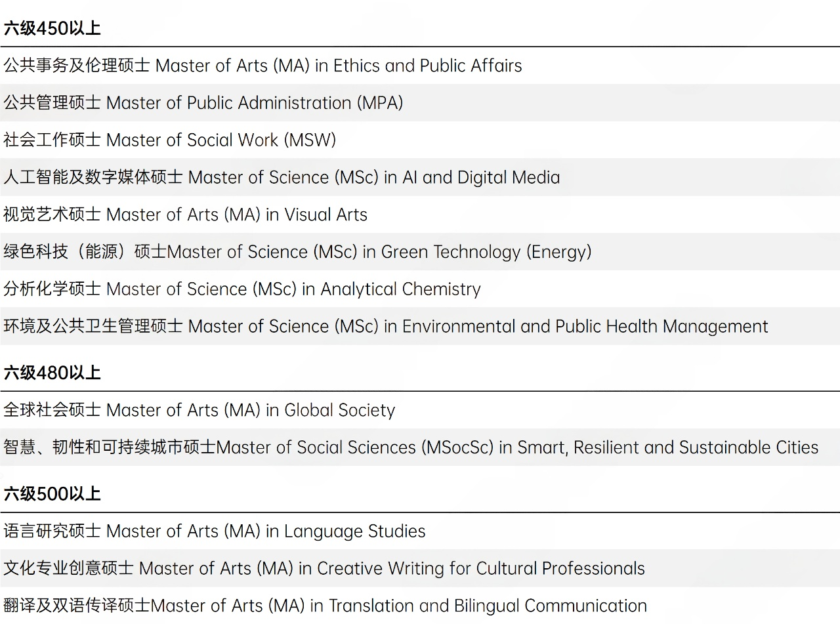Click the AI and Digital Media program row
Screen dimensions: 840x624
[282, 177]
